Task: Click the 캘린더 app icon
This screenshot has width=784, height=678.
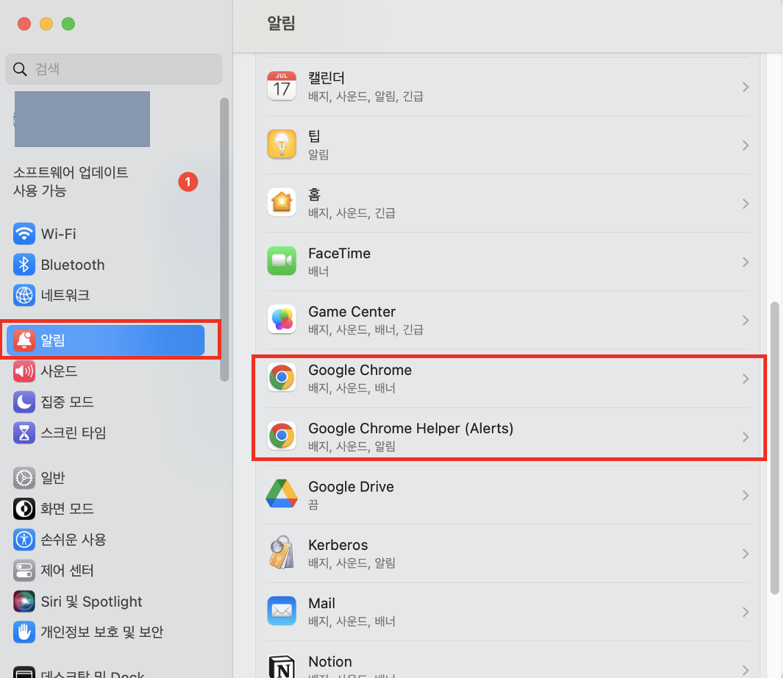Action: (x=282, y=86)
